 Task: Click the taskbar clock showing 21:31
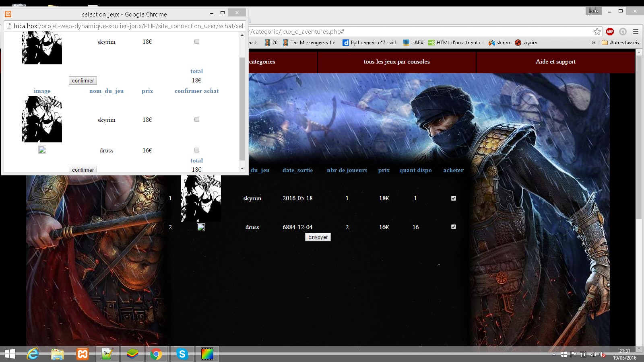point(625,354)
